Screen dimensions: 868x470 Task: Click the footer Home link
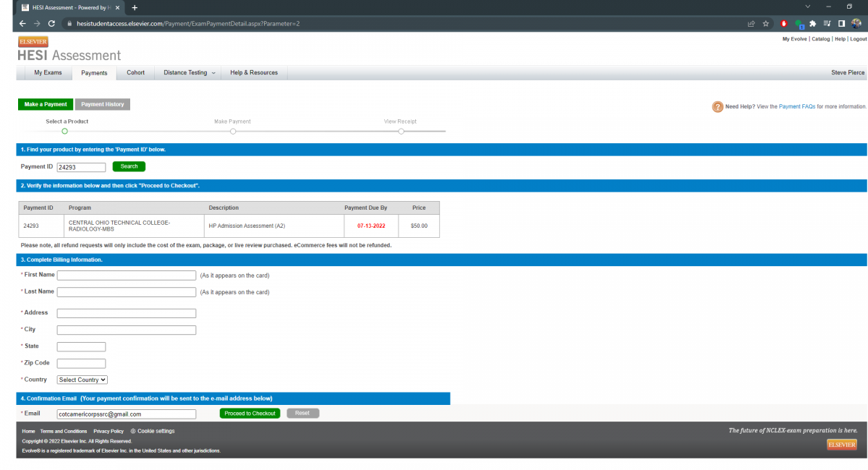[28, 431]
